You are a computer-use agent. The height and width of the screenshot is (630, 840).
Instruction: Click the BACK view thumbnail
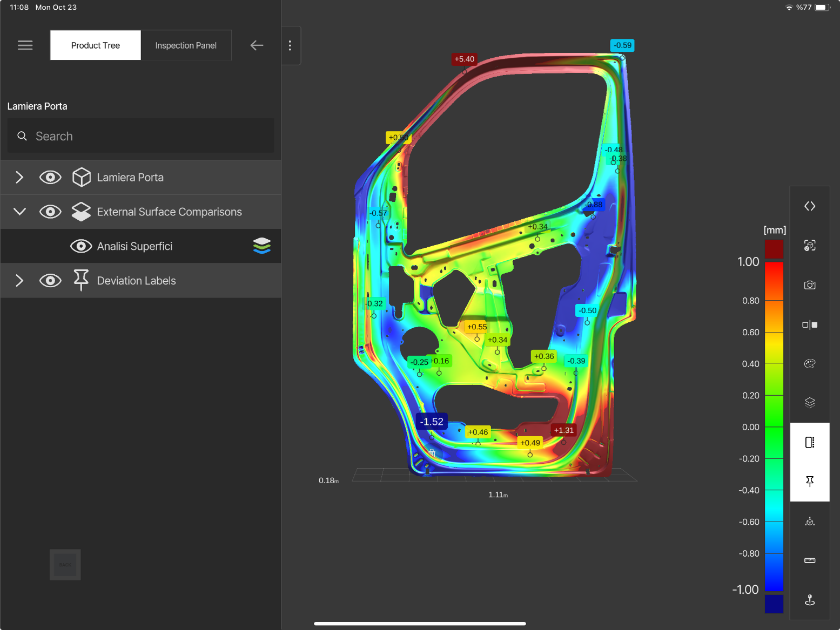point(65,565)
